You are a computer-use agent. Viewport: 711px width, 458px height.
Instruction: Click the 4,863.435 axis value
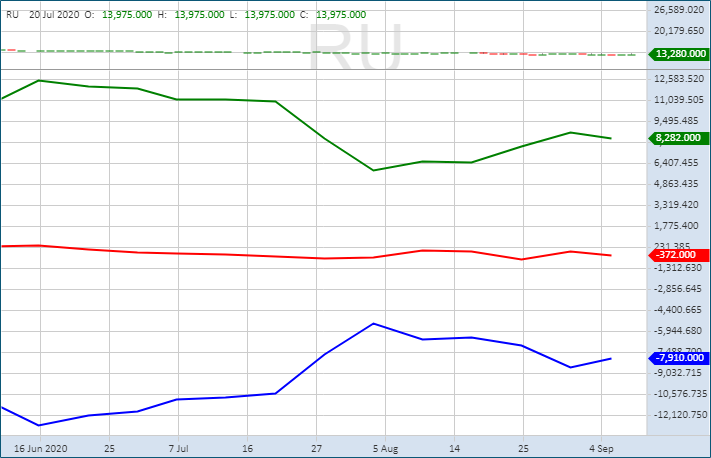676,184
